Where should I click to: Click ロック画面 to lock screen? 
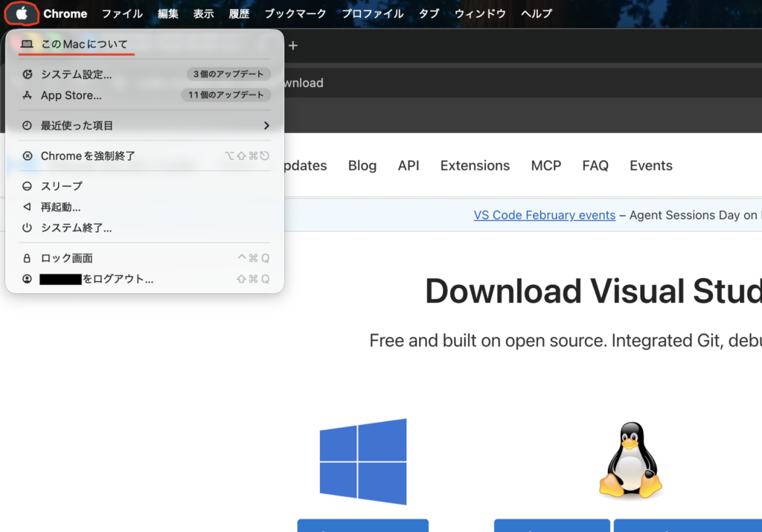tap(66, 258)
